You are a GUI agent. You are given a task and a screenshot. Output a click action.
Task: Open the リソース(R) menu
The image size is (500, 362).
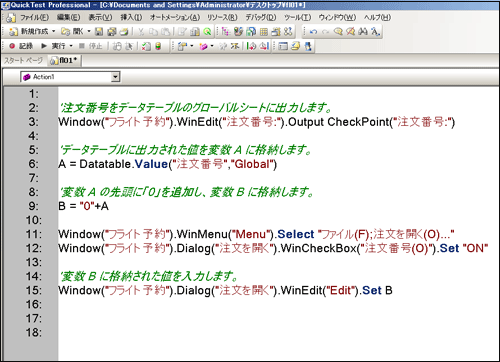click(x=222, y=17)
